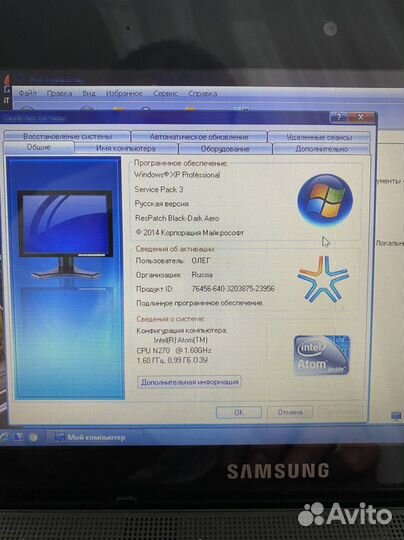Open the Вид menu
The width and height of the screenshot is (404, 540).
tap(89, 93)
